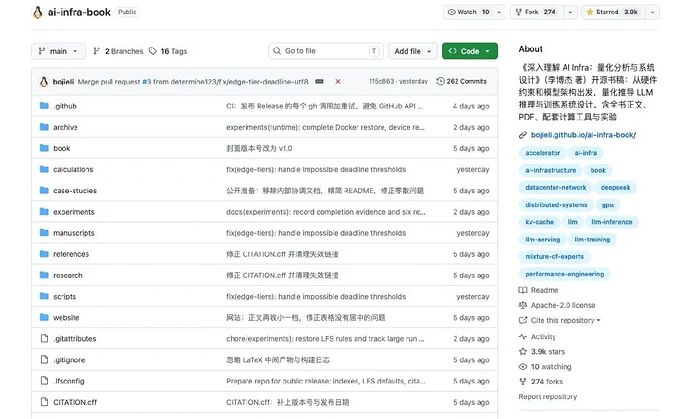The height and width of the screenshot is (419, 690).
Task: Open the ai-infra-book repository title
Action: click(79, 12)
